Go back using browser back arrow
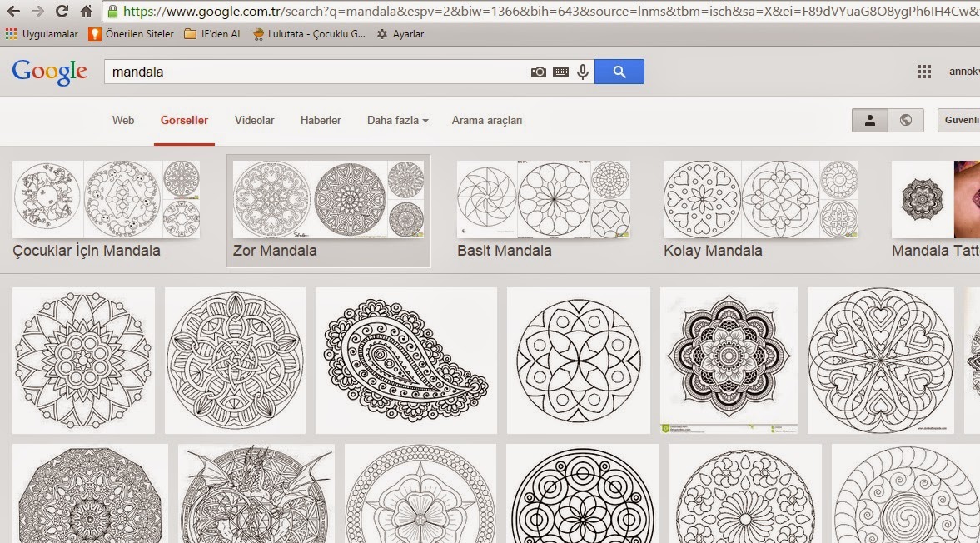The height and width of the screenshot is (543, 980). [x=13, y=12]
